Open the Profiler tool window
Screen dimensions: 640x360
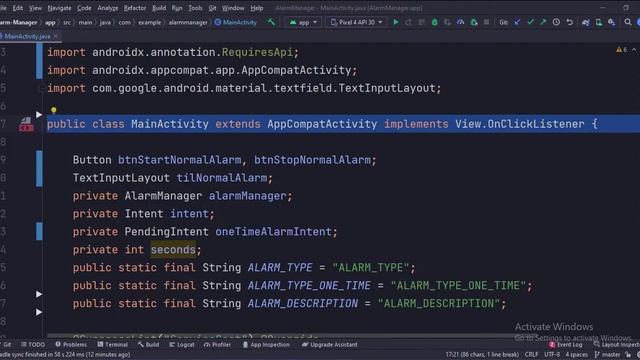[218, 344]
